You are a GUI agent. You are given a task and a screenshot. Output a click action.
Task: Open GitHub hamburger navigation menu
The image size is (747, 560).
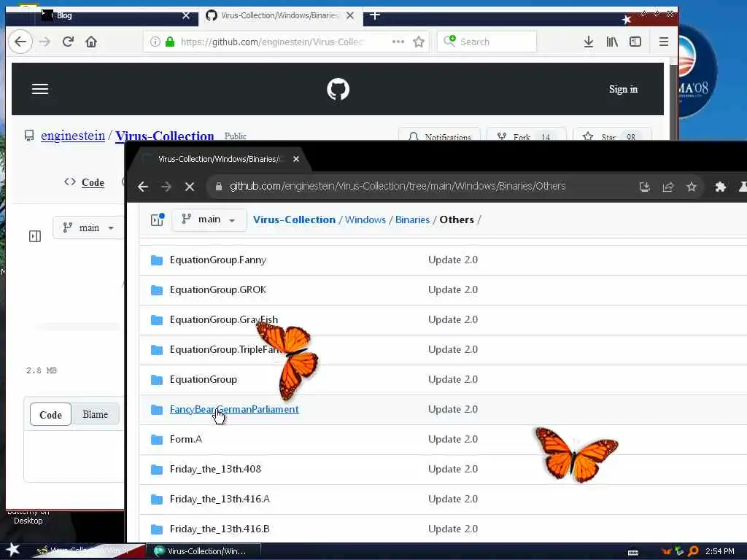[40, 89]
